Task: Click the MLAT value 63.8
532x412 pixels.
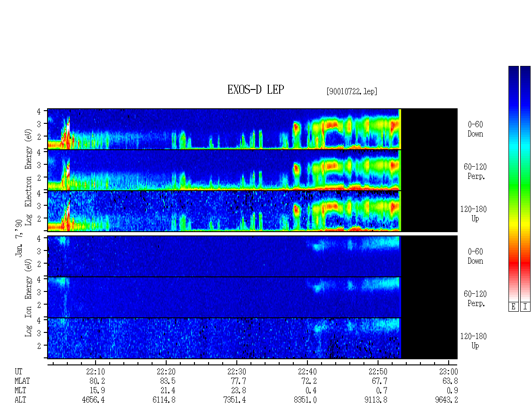Action: [x=450, y=381]
